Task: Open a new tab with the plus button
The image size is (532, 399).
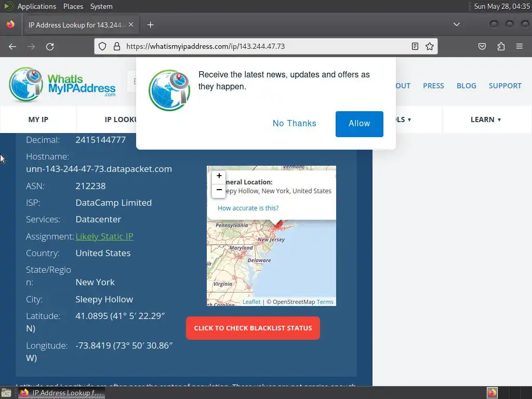Action: [x=150, y=25]
